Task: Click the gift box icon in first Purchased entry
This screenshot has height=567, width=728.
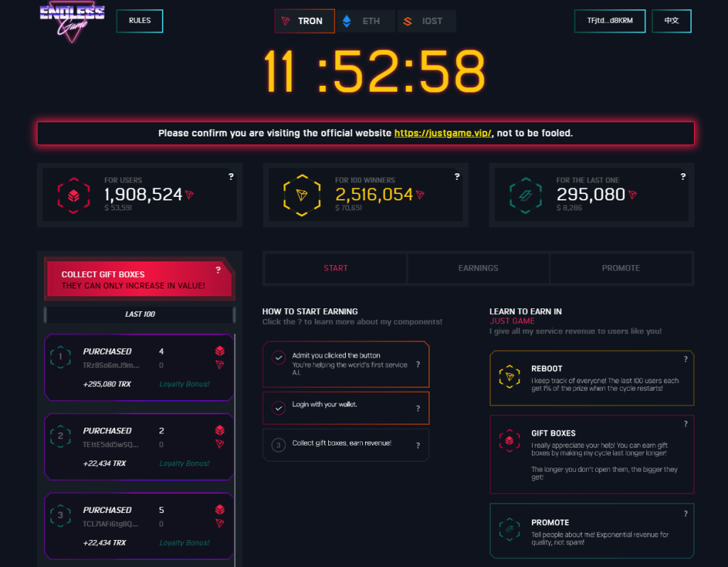Action: tap(219, 350)
